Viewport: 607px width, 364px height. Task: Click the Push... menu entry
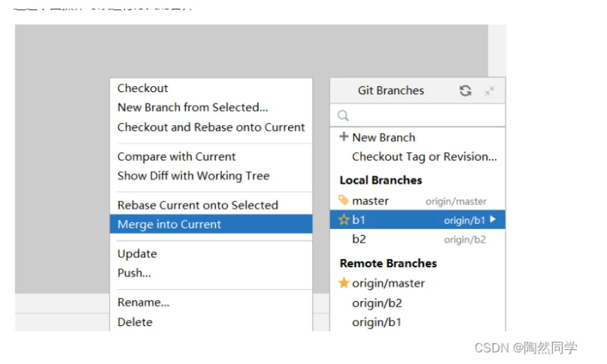tap(134, 273)
